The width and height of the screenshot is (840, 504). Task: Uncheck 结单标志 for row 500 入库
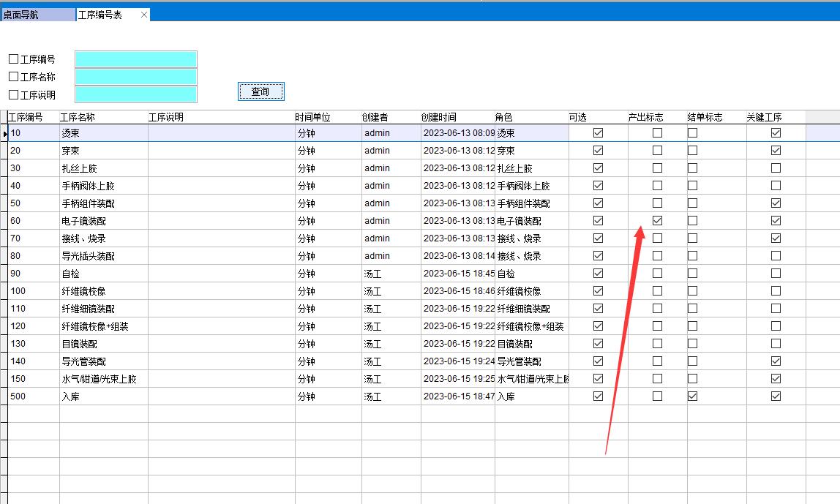(692, 396)
